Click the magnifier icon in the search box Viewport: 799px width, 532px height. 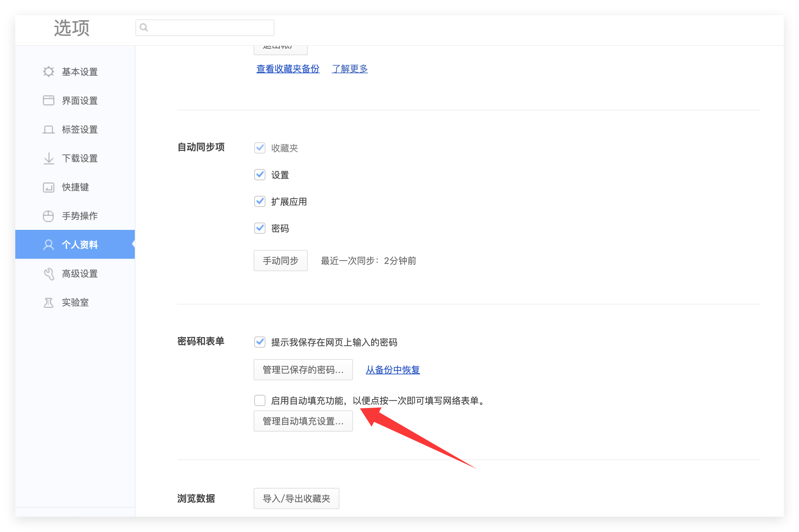144,27
